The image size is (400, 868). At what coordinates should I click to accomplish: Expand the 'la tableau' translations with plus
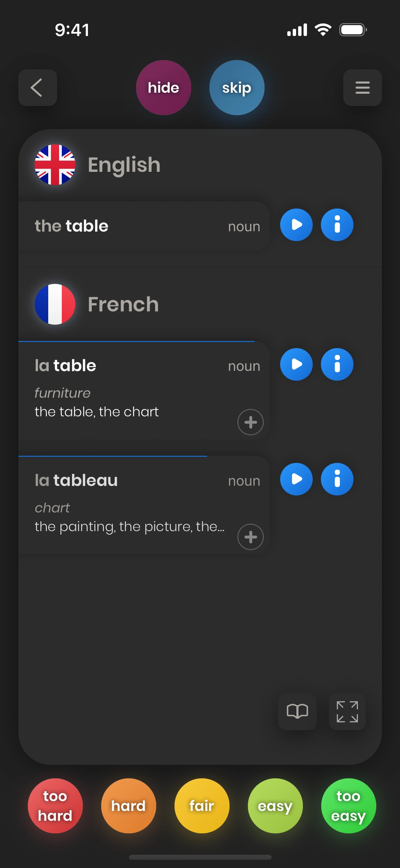[250, 537]
